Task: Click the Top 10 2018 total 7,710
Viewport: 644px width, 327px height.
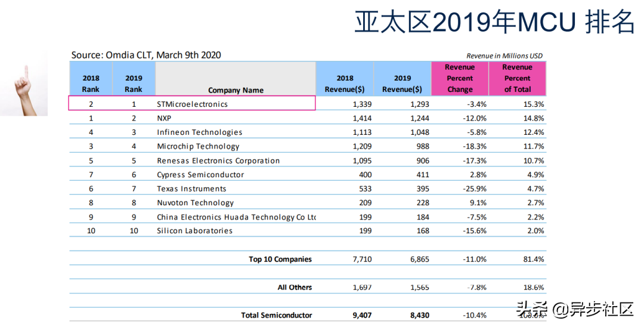Action: [362, 259]
